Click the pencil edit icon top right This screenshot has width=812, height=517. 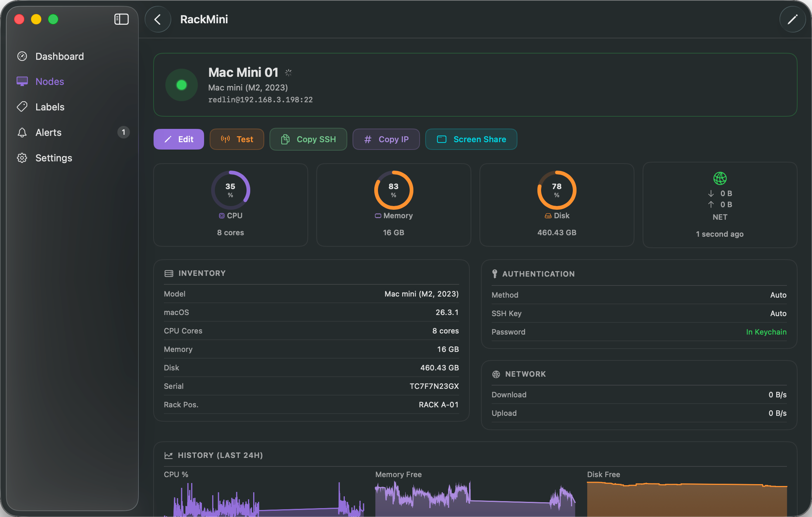pos(792,19)
